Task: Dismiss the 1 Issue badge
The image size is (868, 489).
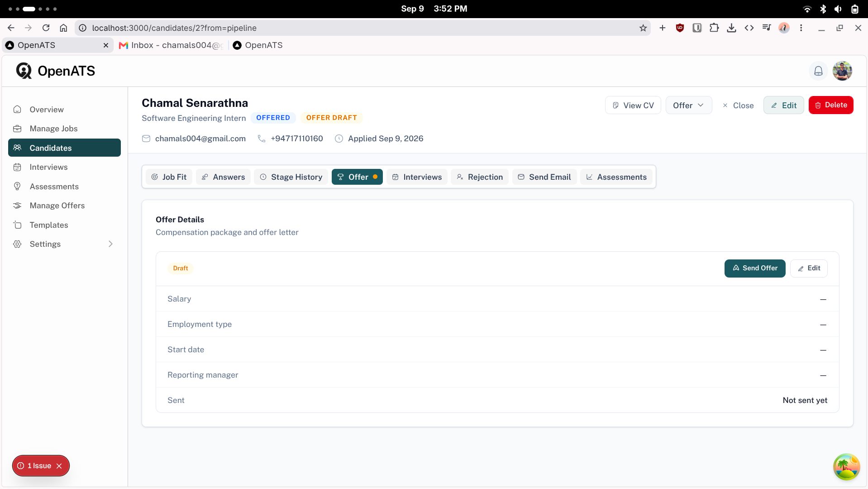Action: coord(59,466)
